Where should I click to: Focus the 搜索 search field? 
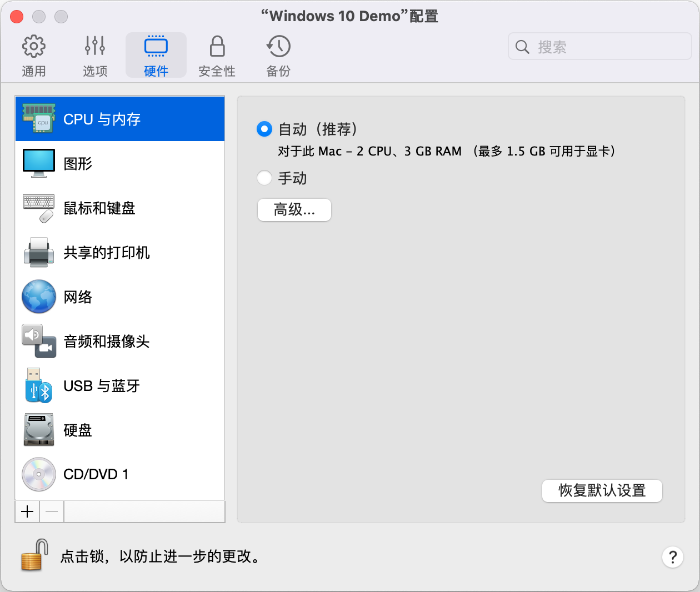click(x=600, y=47)
